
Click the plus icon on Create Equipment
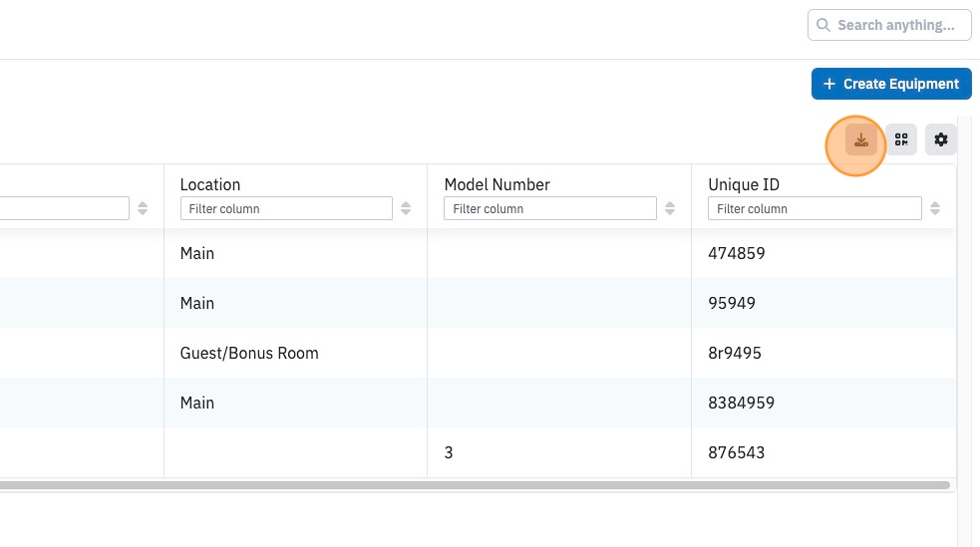(829, 84)
